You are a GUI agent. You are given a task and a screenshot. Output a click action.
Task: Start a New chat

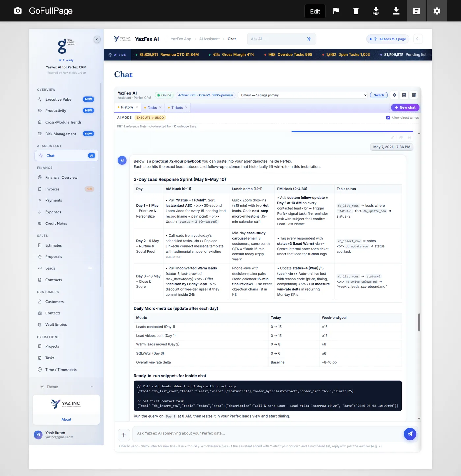click(405, 108)
